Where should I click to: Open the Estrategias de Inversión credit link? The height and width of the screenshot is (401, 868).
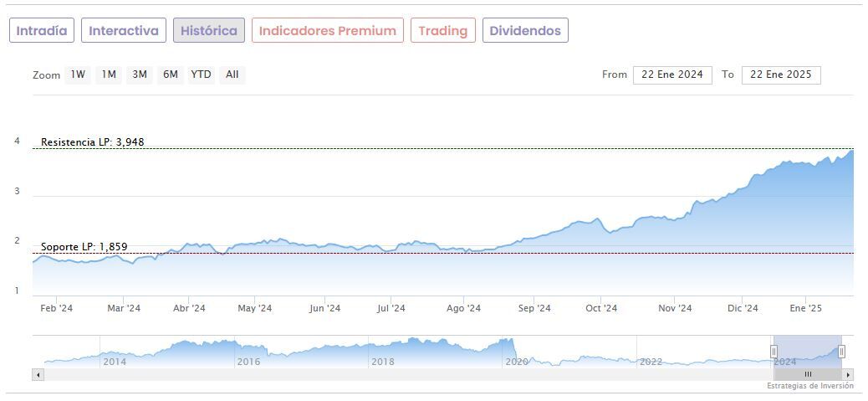coord(809,386)
